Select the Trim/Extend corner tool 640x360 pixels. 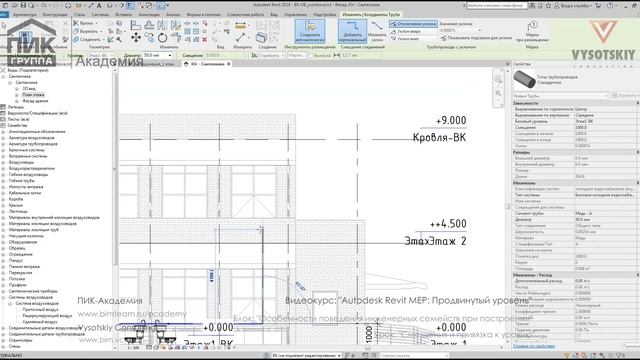point(176,38)
